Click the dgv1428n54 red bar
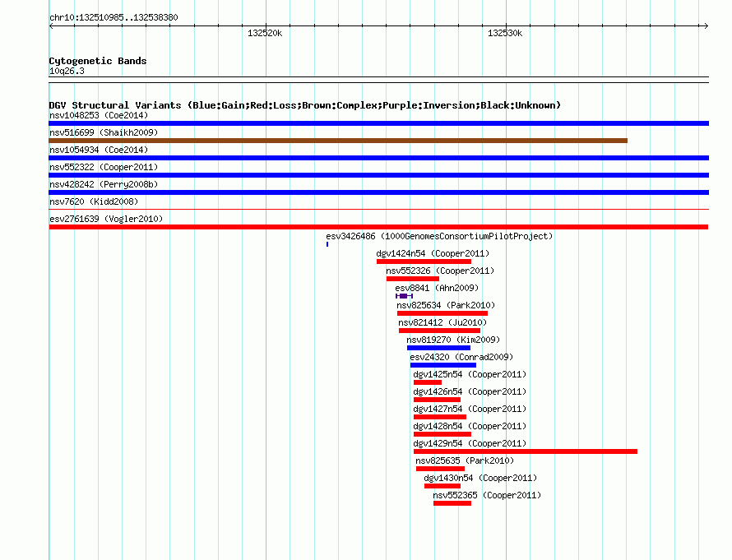Image resolution: width=732 pixels, height=560 pixels. click(x=442, y=434)
